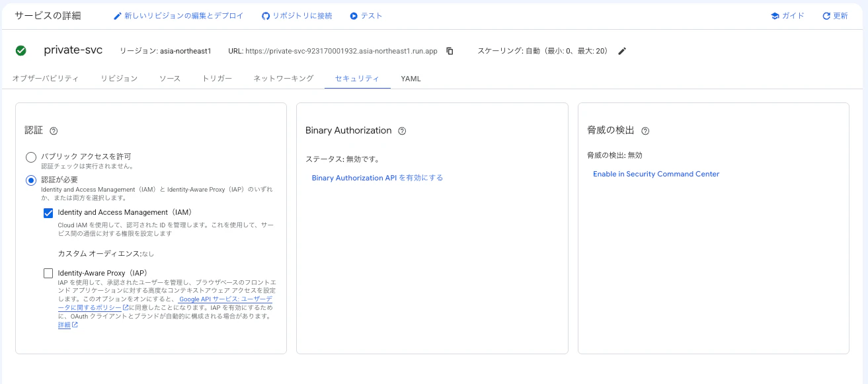Click the GitHub icon for repository connection
This screenshot has width=868, height=384.
(x=266, y=16)
